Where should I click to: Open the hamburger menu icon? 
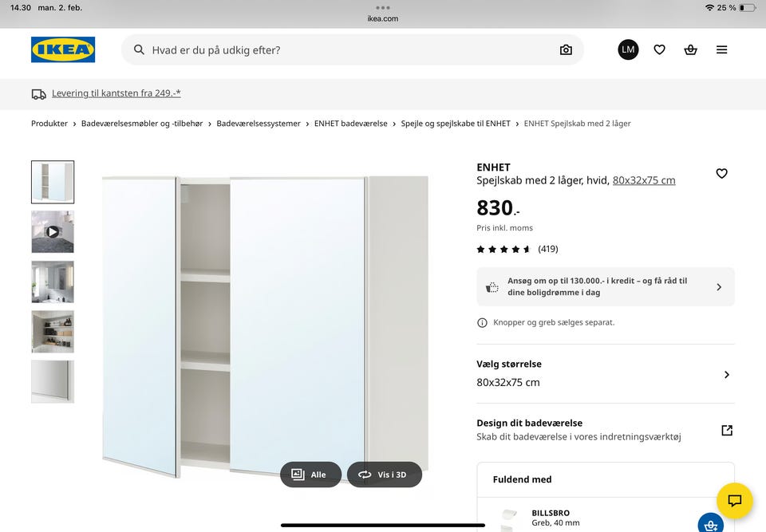click(721, 49)
